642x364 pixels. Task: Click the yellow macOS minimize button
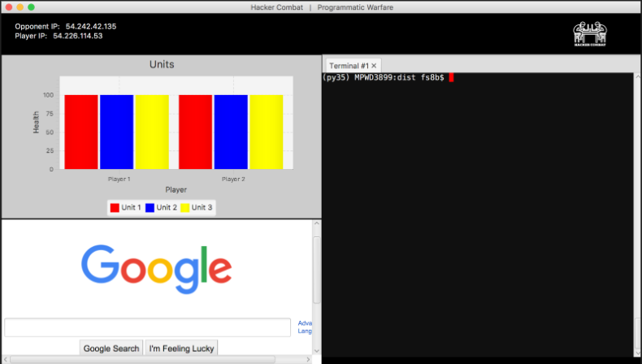pyautogui.click(x=20, y=7)
